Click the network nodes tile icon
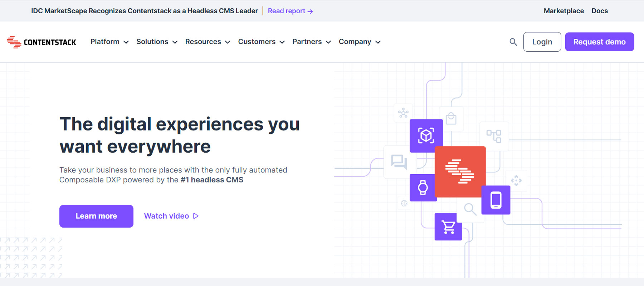Screen dimensions: 644x286 [403, 113]
